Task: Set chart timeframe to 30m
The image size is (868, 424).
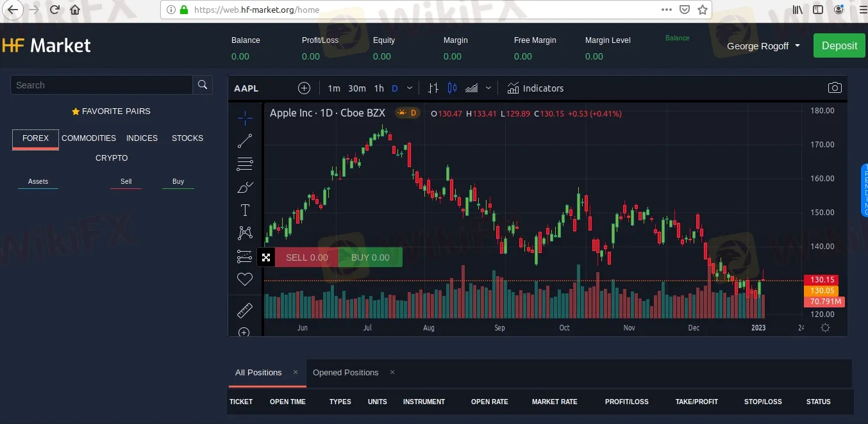Action: (x=356, y=88)
